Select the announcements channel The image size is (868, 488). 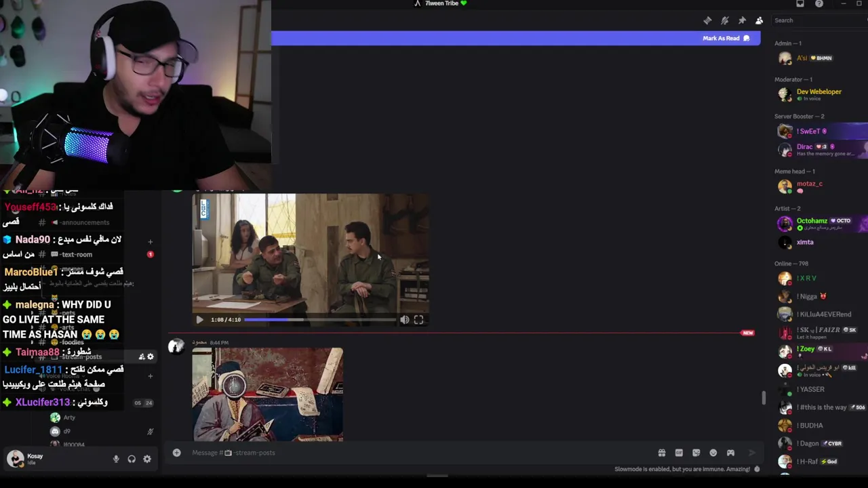[85, 222]
